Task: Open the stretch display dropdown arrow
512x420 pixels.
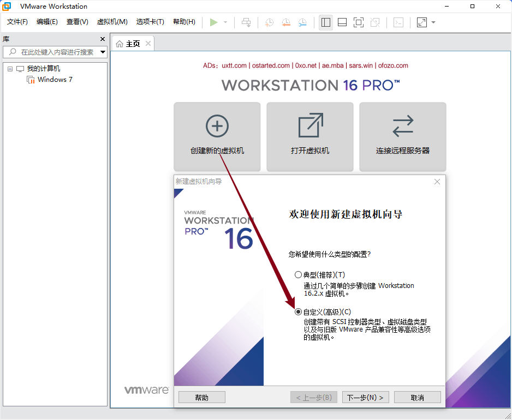Action: pos(433,22)
